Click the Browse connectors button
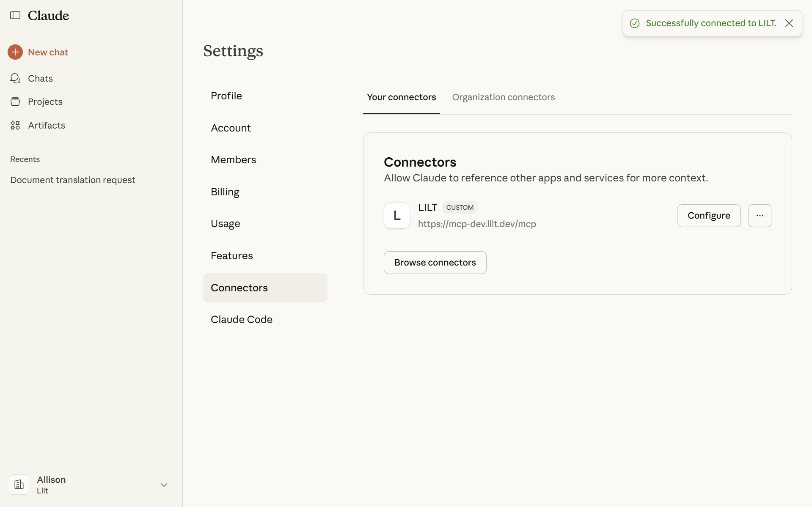The height and width of the screenshot is (507, 812). tap(435, 263)
